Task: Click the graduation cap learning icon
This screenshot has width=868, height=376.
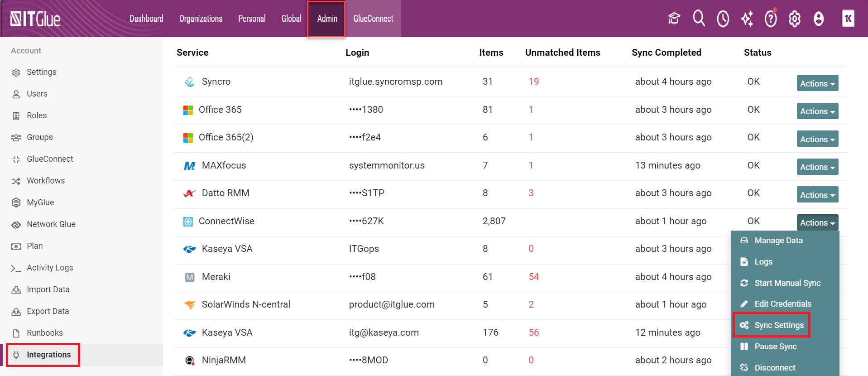Action: pos(674,19)
